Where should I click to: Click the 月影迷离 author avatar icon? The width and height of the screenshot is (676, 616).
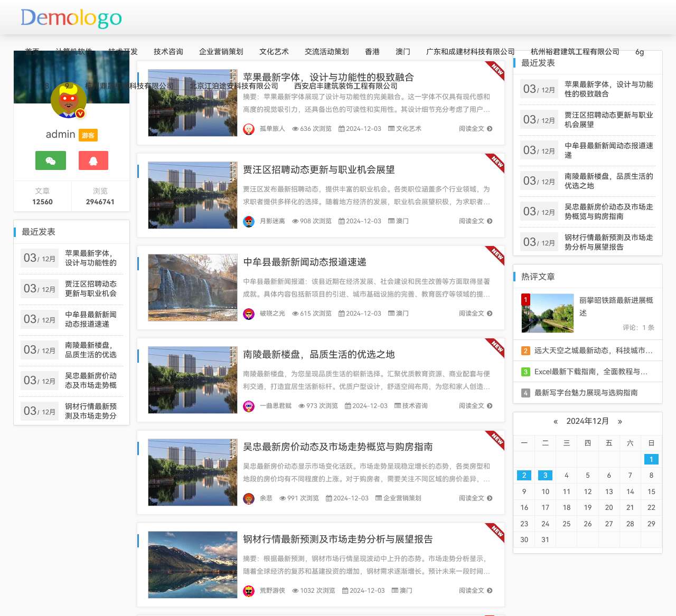coord(249,221)
